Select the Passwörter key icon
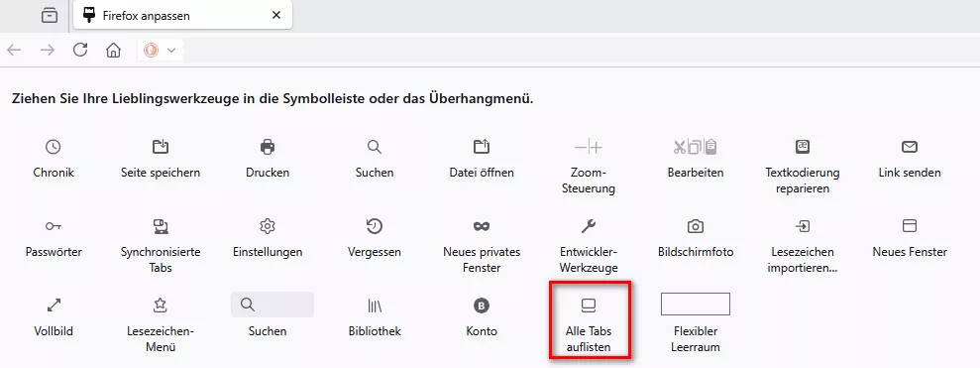Viewport: 980px width, 368px height. coord(54,226)
